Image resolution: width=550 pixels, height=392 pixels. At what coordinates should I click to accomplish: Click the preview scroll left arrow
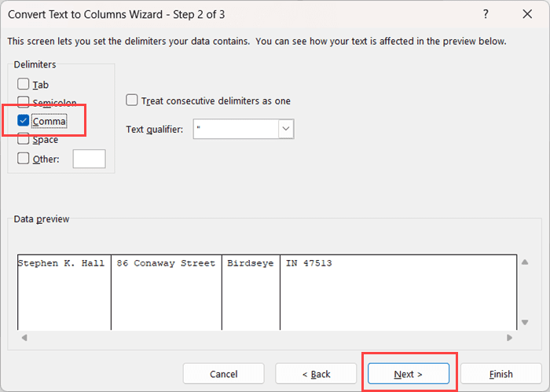(24, 338)
